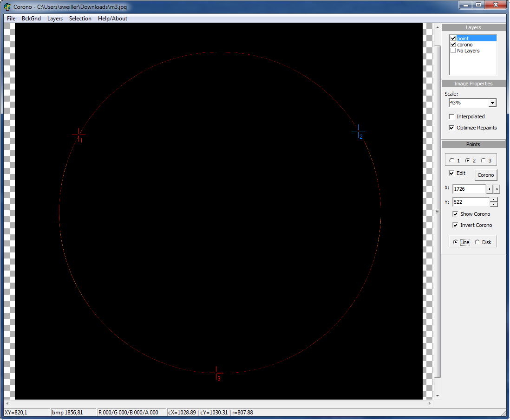Open the BckGnd menu
The height and width of the screenshot is (420, 510).
click(x=31, y=19)
